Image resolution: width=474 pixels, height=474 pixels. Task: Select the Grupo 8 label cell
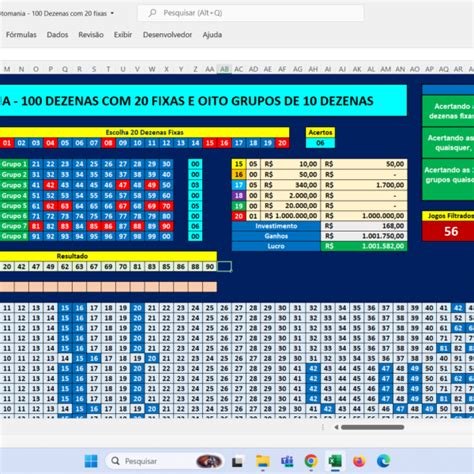click(x=14, y=236)
